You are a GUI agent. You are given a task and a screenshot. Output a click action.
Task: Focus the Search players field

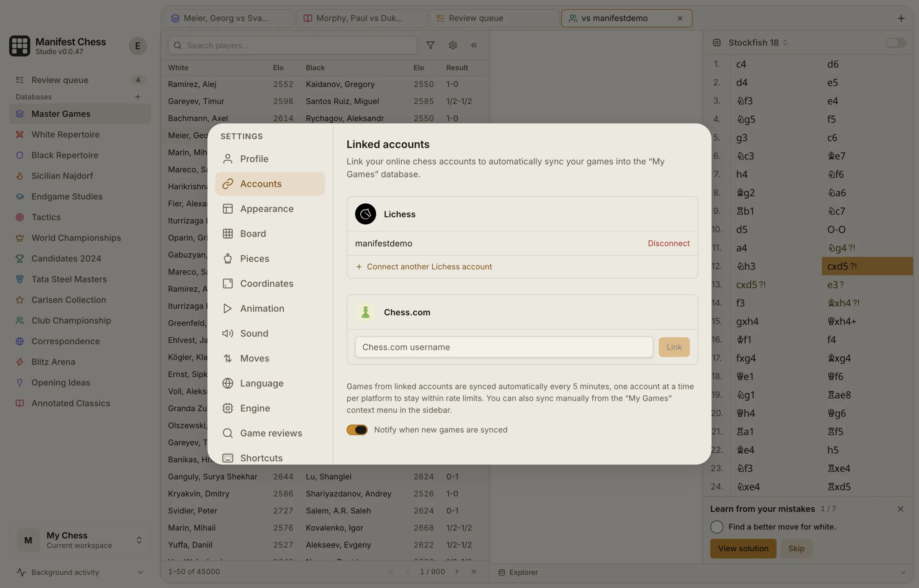[x=293, y=46]
